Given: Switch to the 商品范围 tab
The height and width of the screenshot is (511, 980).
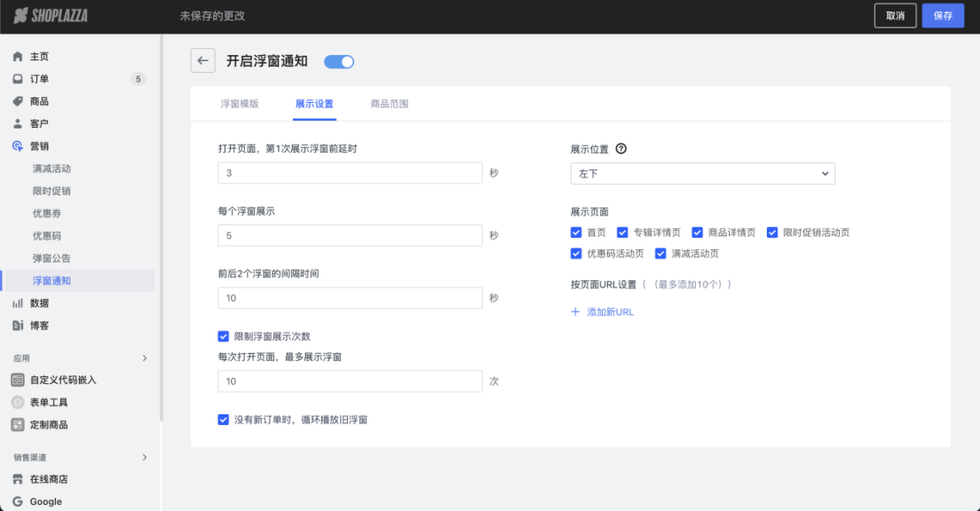Looking at the screenshot, I should pos(390,104).
